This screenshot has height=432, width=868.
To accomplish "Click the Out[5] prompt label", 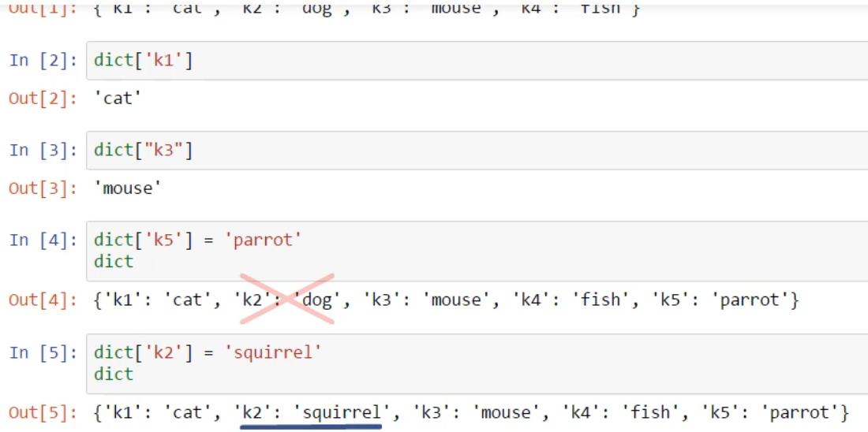I will click(43, 412).
